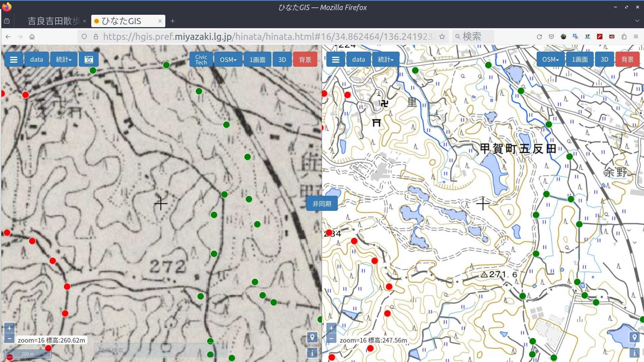Click right map location pin icon
644x362 pixels.
[x=634, y=337]
